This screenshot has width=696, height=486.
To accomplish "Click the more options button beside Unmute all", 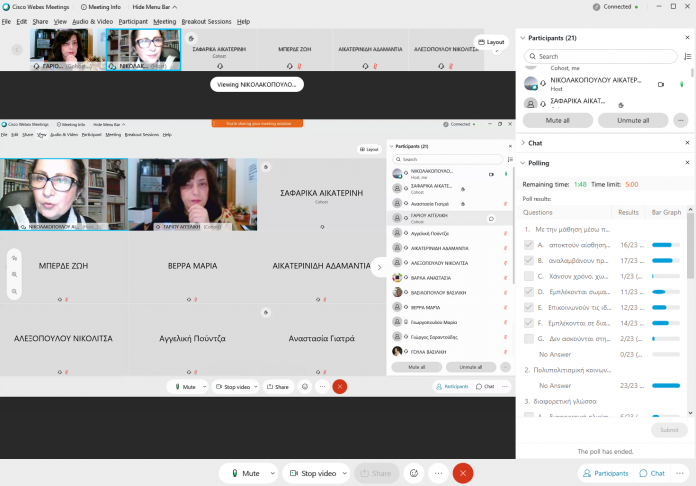I will pyautogui.click(x=681, y=120).
